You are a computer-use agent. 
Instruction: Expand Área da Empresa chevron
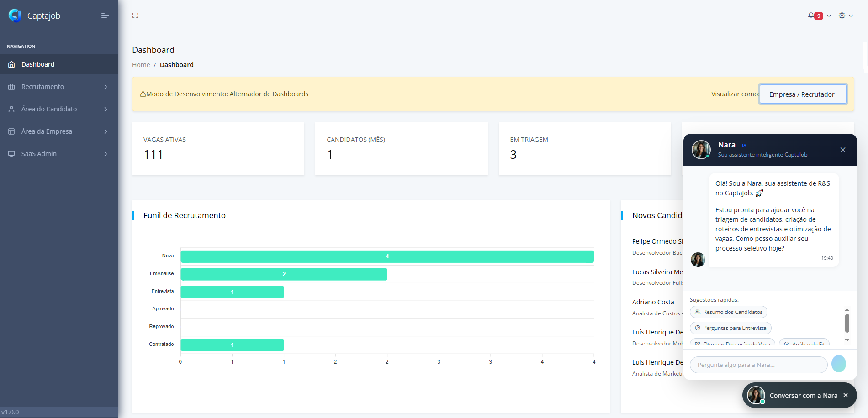tap(106, 131)
